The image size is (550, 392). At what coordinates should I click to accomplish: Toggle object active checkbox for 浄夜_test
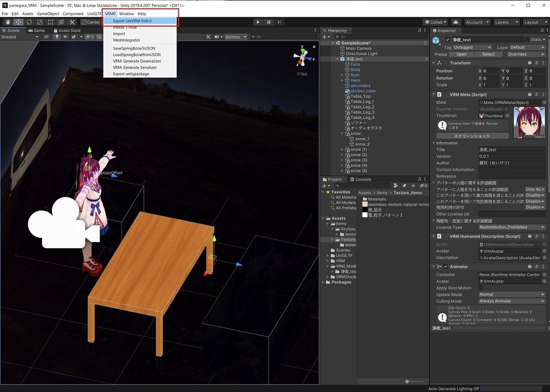pyautogui.click(x=448, y=40)
